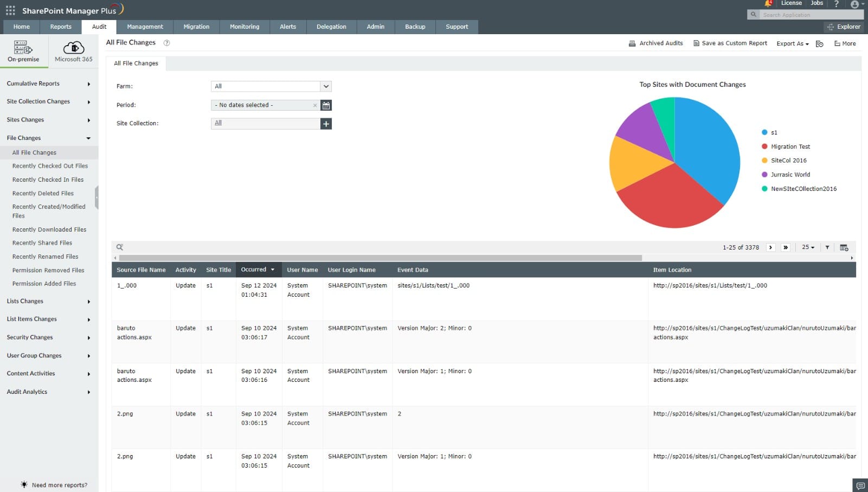Click the filter funnel icon above the table
The image size is (868, 492).
click(826, 247)
